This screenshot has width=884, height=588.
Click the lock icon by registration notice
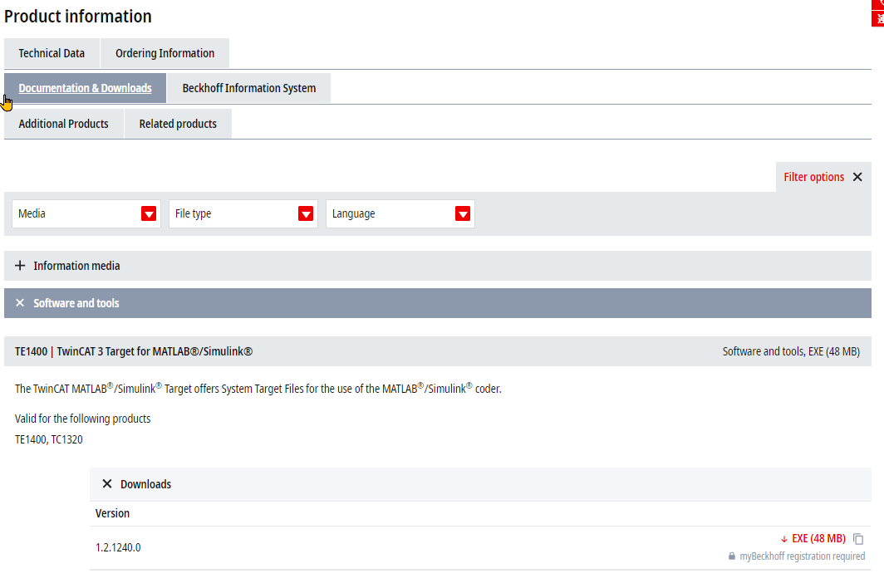coord(732,556)
